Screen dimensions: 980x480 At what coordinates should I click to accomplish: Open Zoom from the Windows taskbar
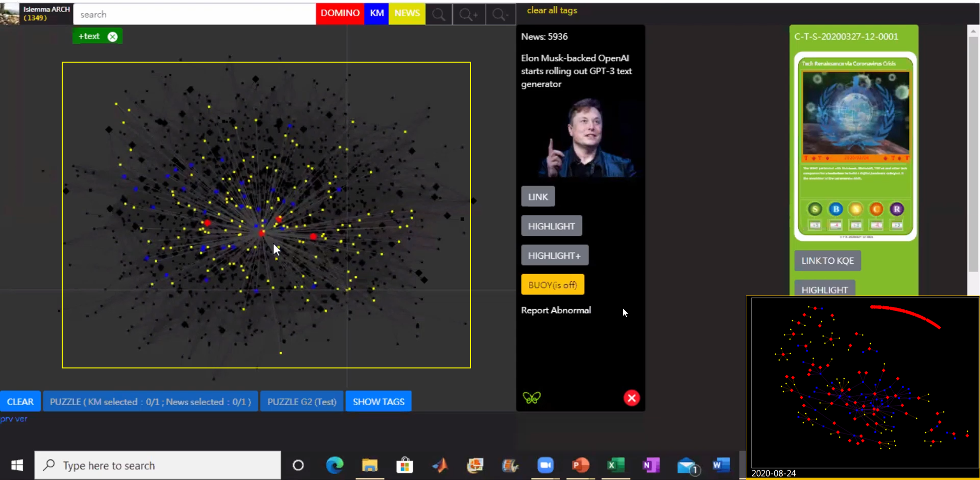pos(545,465)
